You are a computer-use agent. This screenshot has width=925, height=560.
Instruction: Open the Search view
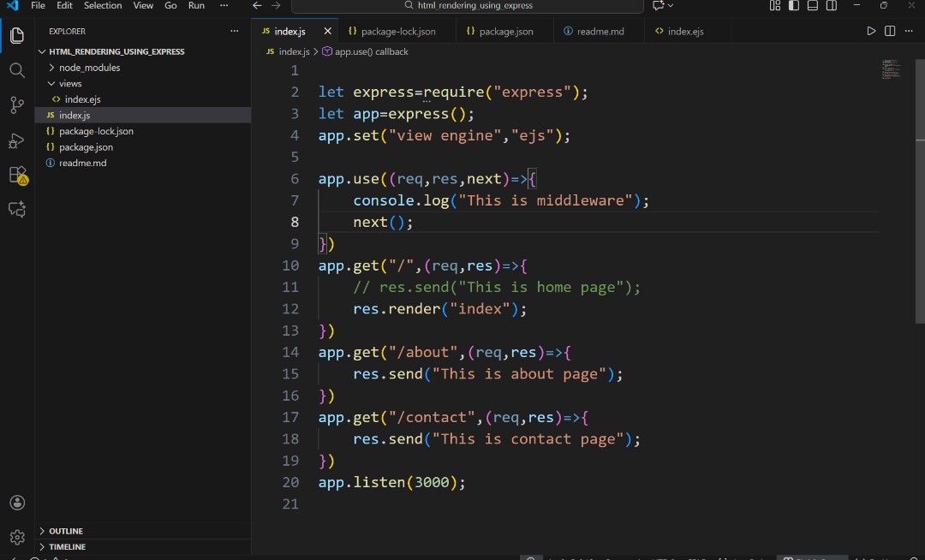tap(17, 71)
